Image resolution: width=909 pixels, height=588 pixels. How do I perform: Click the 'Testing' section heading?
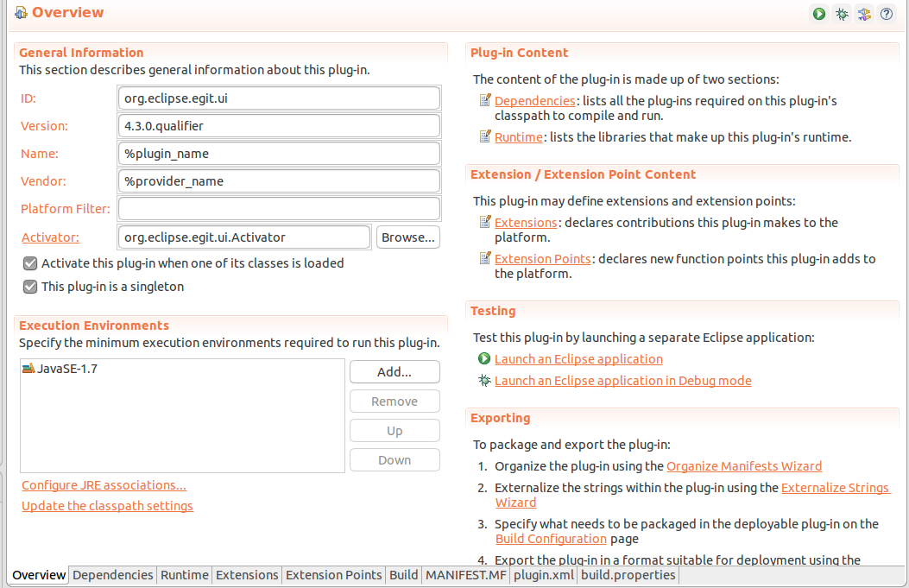click(493, 311)
